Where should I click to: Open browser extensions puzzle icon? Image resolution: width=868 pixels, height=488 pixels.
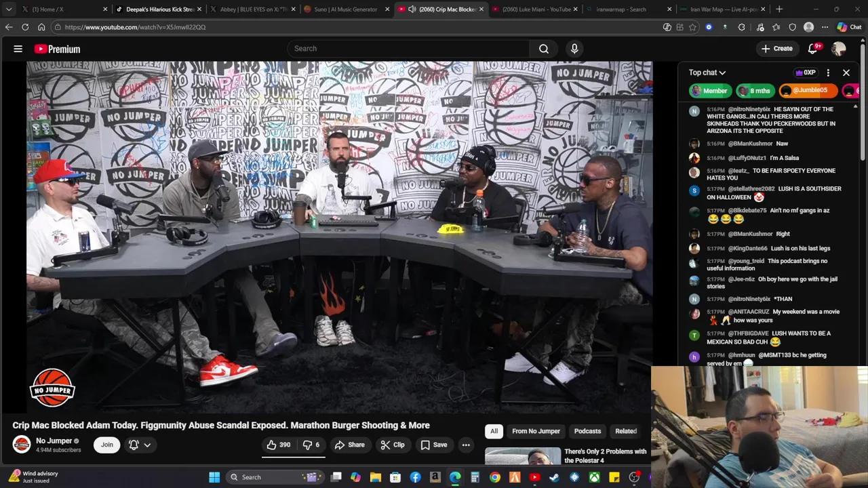click(741, 27)
